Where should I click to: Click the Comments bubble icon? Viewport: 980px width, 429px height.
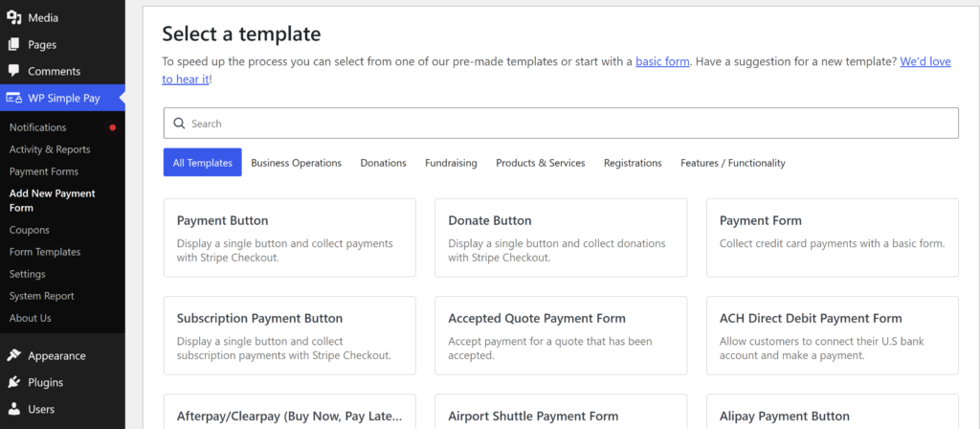(x=13, y=71)
